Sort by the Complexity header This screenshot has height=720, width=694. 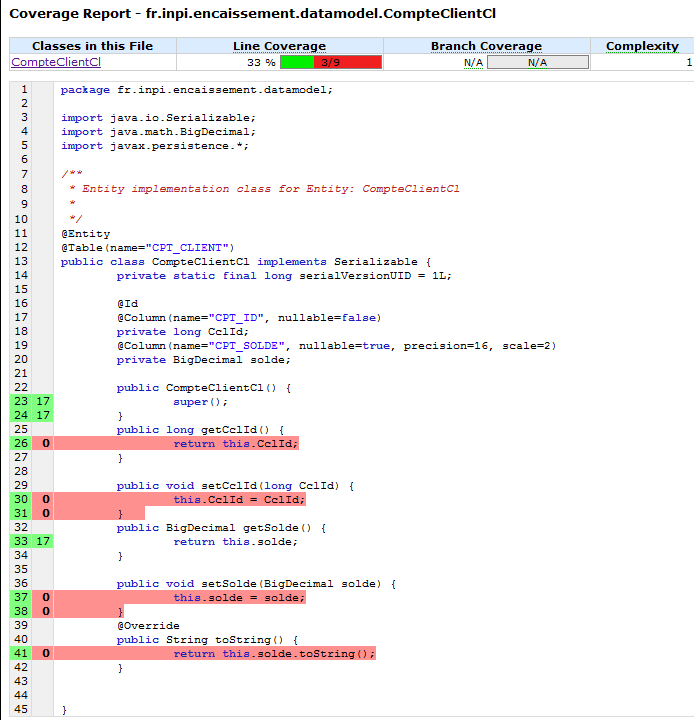642,46
